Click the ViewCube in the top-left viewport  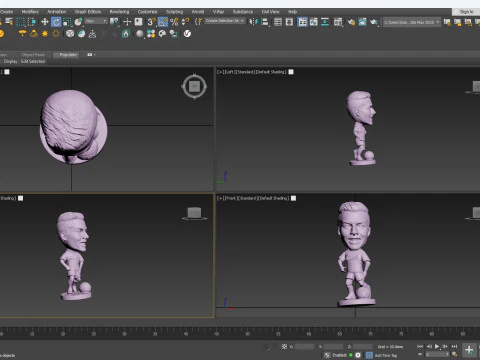[x=194, y=87]
